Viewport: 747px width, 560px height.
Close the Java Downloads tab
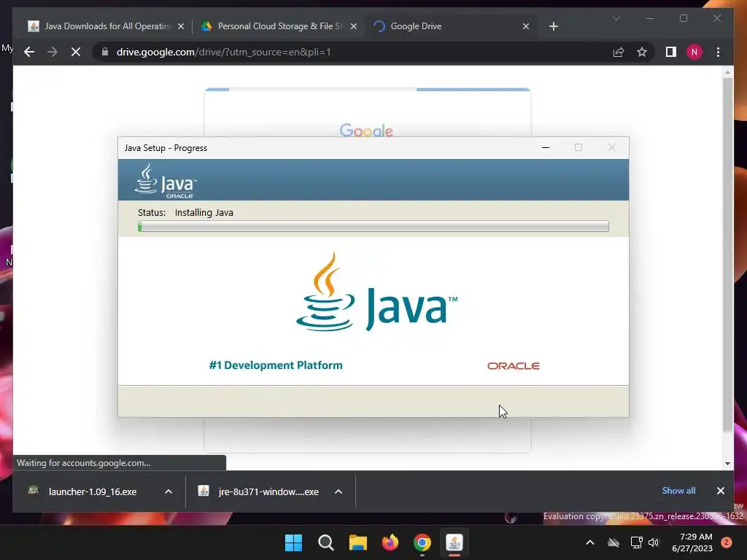click(x=181, y=27)
